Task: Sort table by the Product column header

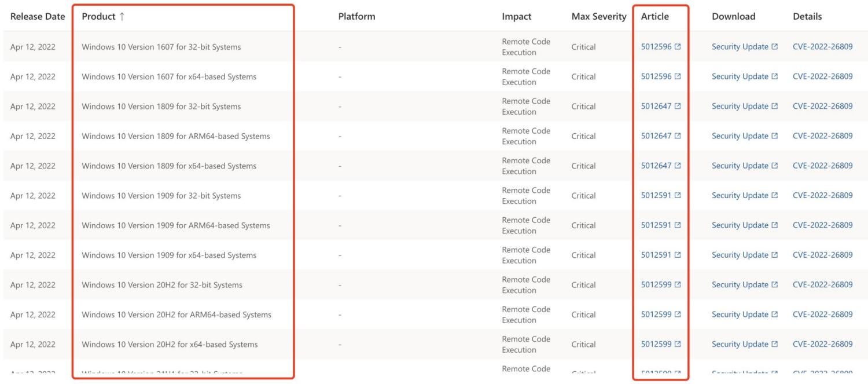Action: pyautogui.click(x=103, y=17)
